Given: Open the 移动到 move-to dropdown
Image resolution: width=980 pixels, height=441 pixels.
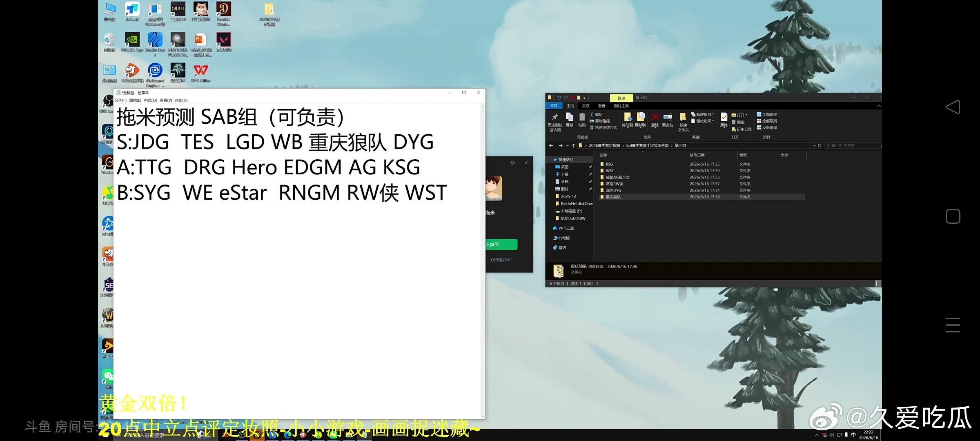Looking at the screenshot, I should [x=627, y=120].
